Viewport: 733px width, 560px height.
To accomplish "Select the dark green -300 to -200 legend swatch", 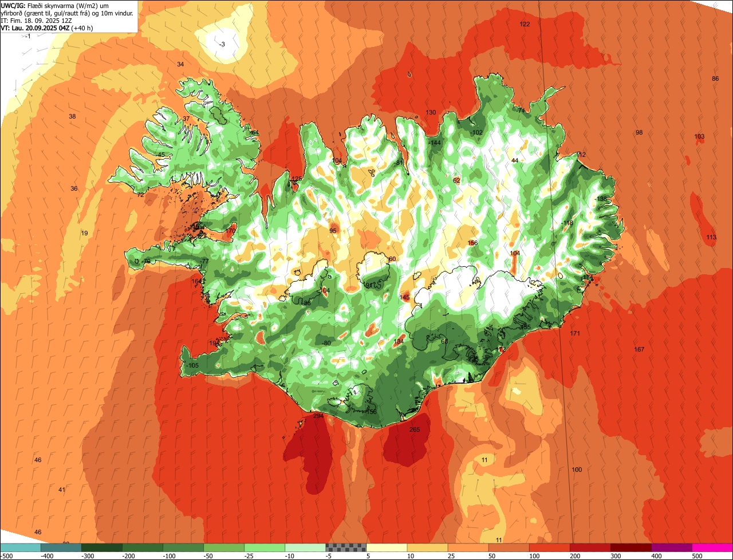I will [x=101, y=547].
